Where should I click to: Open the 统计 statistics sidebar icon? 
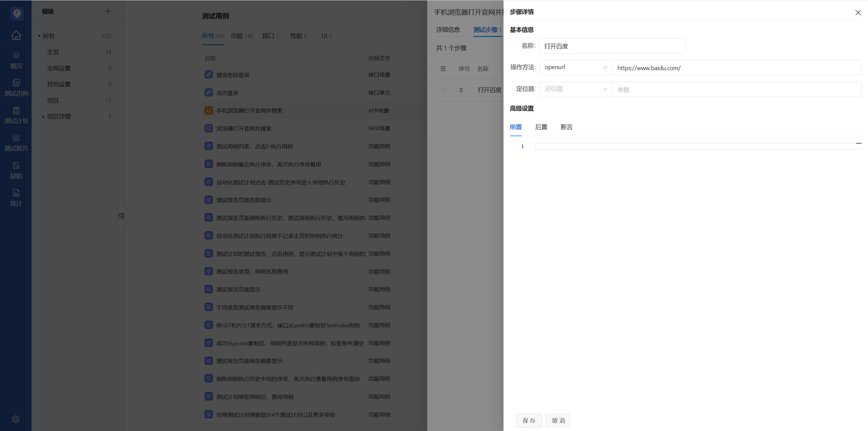pos(16,198)
